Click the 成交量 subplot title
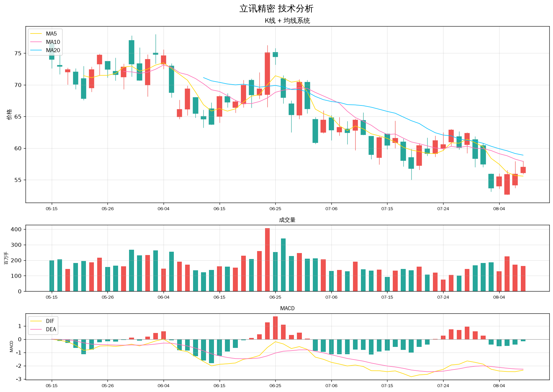 point(287,220)
